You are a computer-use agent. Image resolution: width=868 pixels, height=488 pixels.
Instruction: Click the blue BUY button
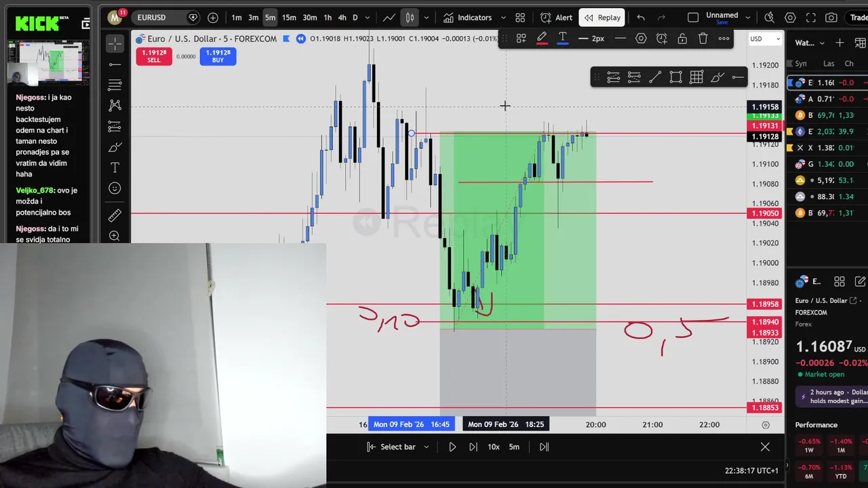(x=218, y=56)
